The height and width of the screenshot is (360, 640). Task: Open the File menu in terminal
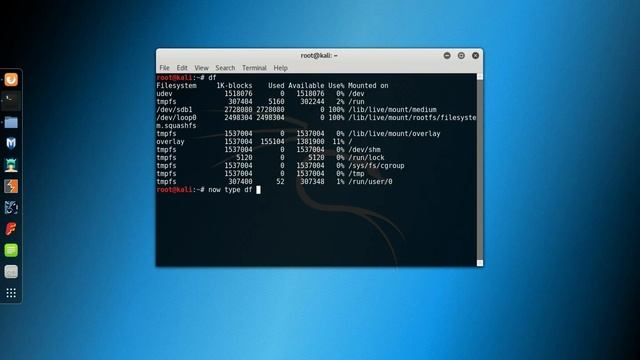pos(164,68)
